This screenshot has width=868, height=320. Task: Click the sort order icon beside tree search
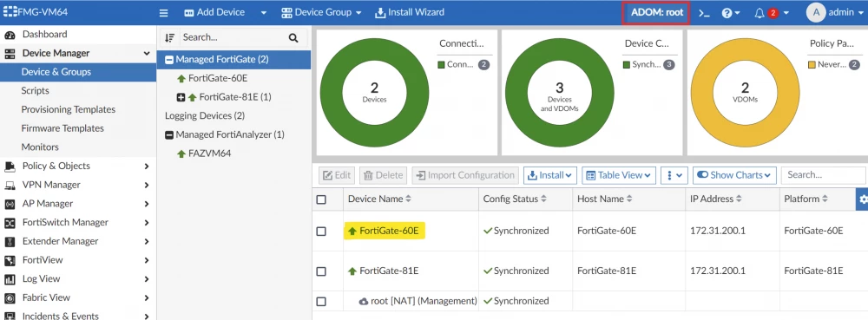(170, 37)
